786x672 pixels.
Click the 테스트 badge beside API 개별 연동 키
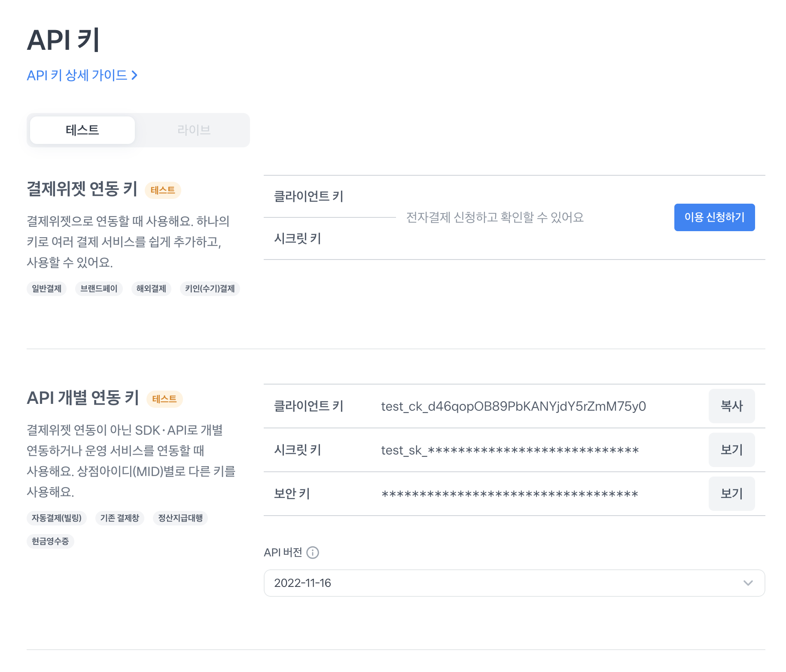(x=165, y=399)
